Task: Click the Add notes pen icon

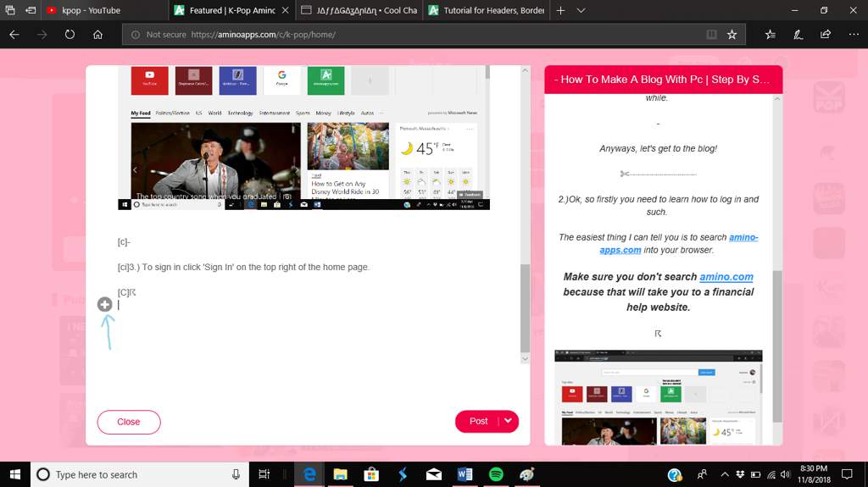Action: pos(798,35)
